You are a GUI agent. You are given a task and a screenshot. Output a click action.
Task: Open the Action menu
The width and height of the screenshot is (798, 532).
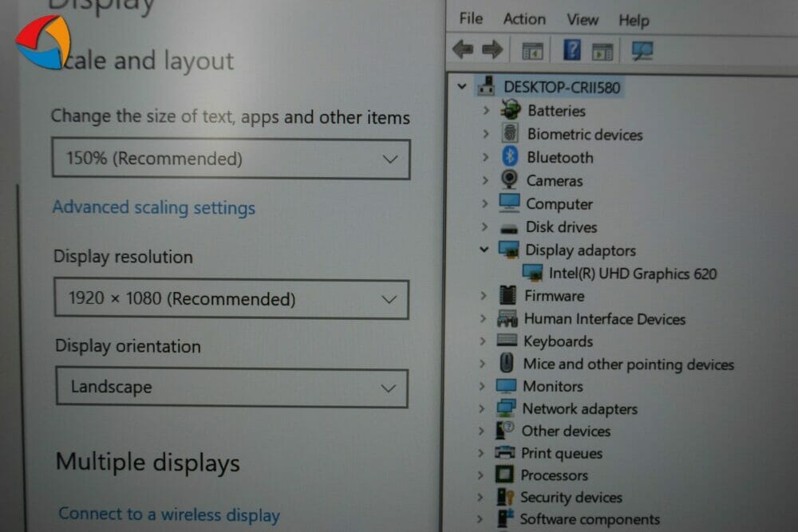524,19
